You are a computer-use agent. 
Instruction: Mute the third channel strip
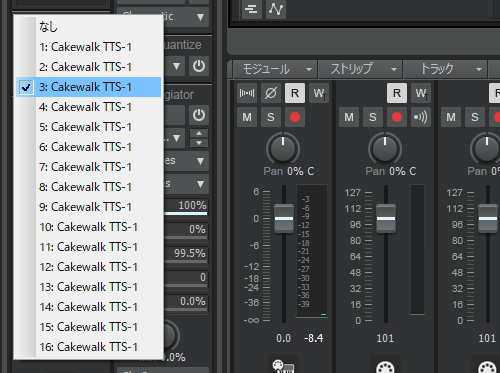451,117
